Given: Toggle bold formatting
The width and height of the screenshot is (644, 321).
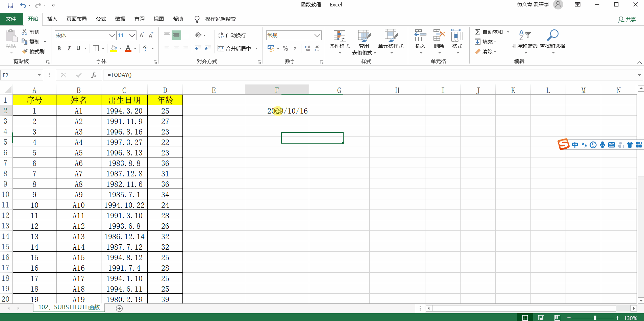Looking at the screenshot, I should point(59,48).
